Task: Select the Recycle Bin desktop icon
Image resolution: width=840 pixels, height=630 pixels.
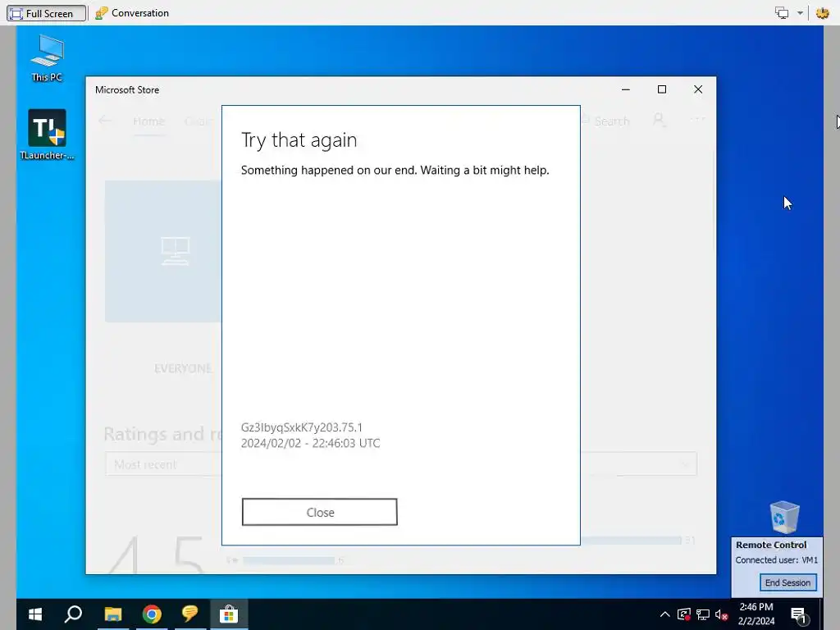Action: [x=784, y=517]
